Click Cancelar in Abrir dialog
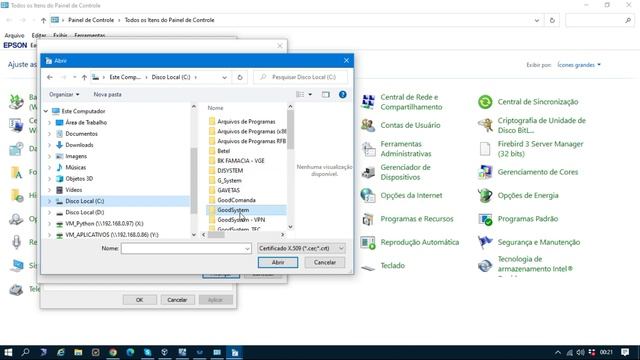 point(325,262)
